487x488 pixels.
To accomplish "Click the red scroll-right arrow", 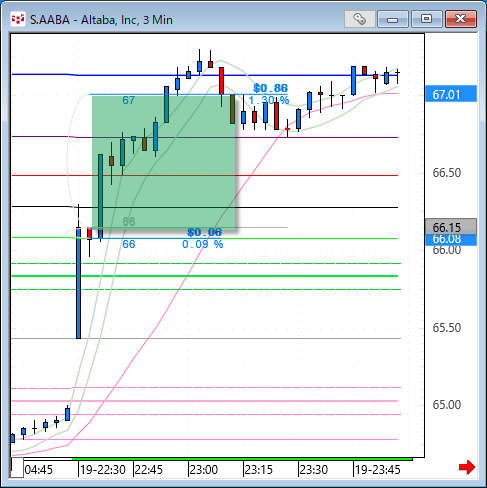I will tap(467, 467).
